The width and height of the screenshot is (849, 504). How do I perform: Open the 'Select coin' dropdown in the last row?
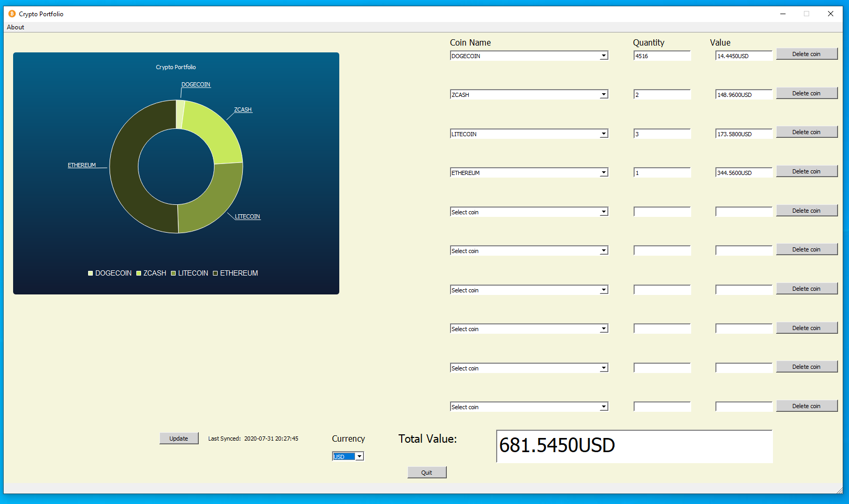[529, 407]
